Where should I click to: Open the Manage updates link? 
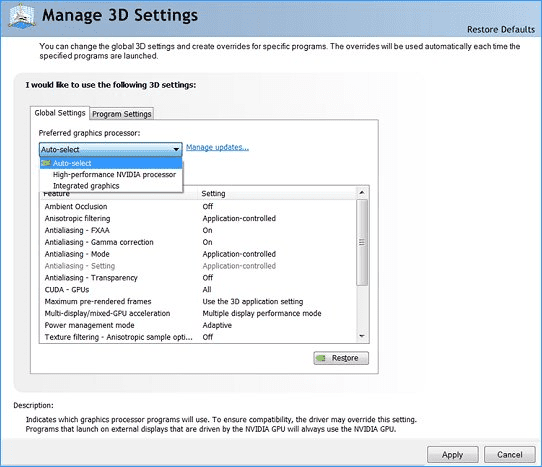tap(217, 147)
